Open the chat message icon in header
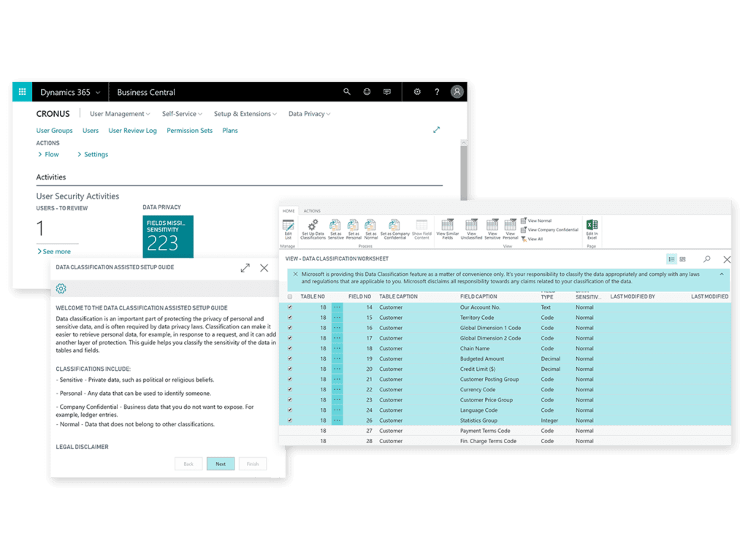The width and height of the screenshot is (748, 560). pos(387,92)
